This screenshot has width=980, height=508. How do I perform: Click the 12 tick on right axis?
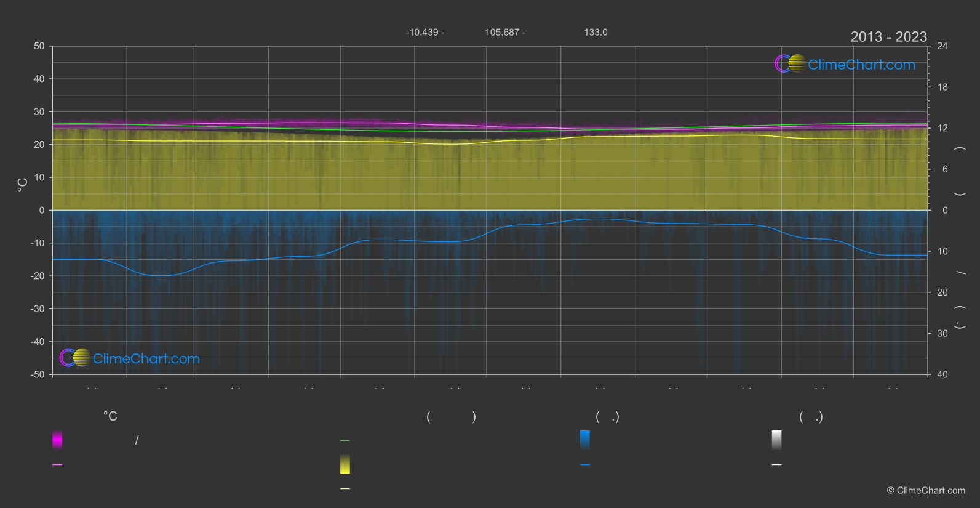tap(942, 128)
